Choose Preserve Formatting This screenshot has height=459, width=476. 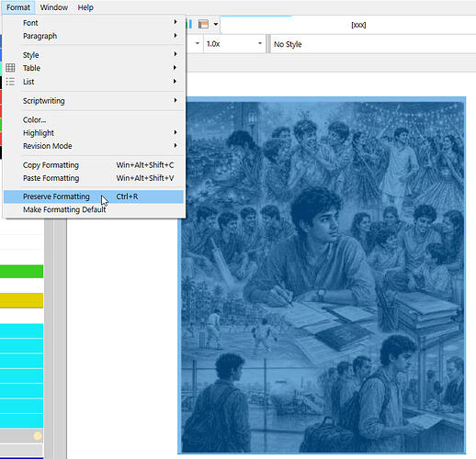pos(94,196)
